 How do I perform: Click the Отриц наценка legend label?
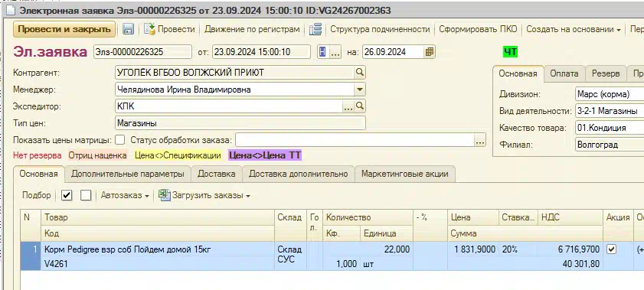[x=97, y=155]
